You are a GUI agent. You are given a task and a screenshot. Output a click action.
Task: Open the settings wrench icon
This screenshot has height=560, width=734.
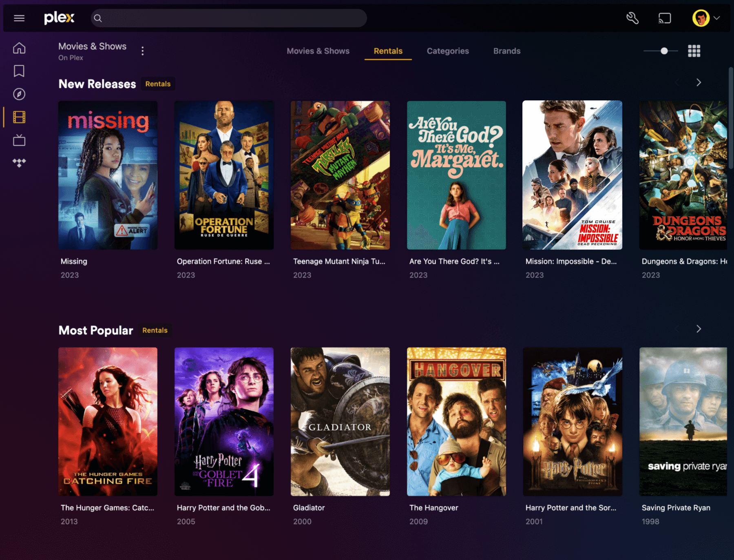point(632,18)
